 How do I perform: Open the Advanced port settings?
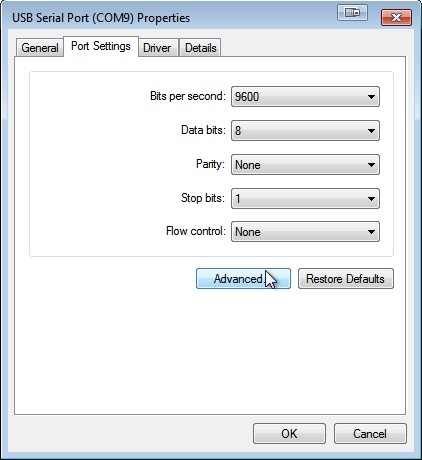[x=243, y=279]
